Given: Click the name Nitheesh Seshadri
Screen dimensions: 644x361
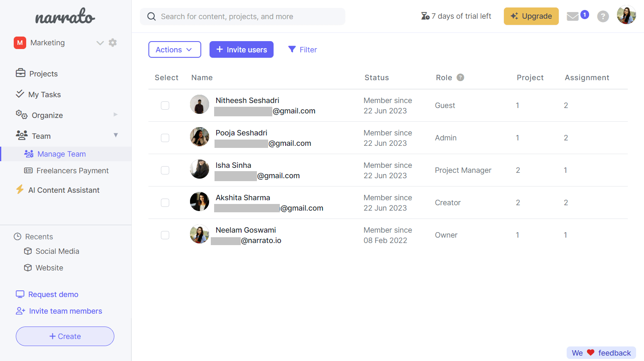Looking at the screenshot, I should coord(247,101).
